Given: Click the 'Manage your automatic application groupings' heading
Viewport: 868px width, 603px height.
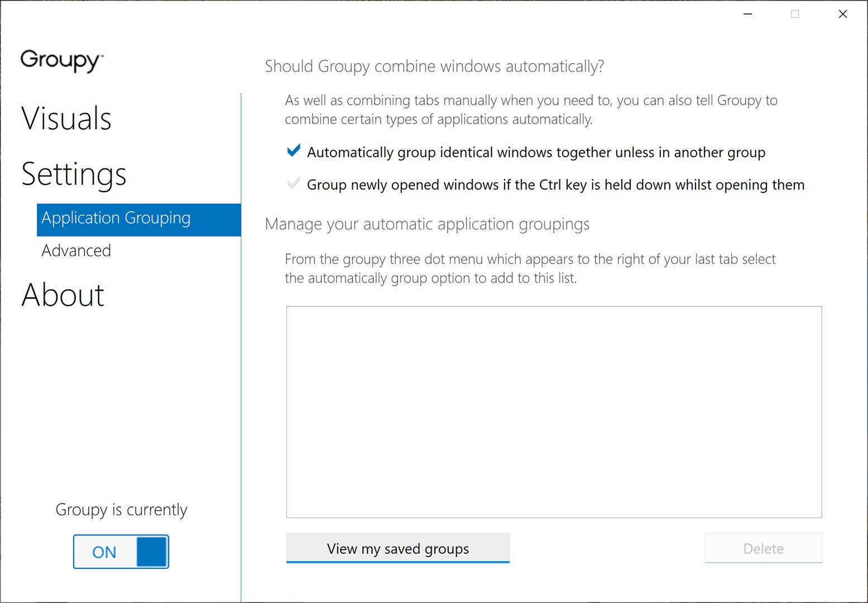Looking at the screenshot, I should (x=427, y=224).
